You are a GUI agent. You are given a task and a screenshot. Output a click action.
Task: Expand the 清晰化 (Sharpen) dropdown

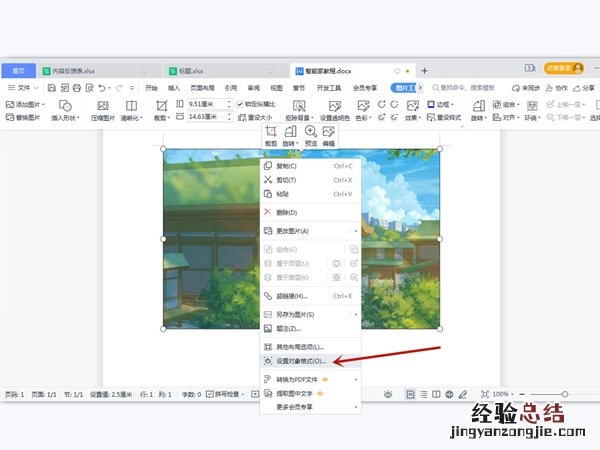point(132,117)
